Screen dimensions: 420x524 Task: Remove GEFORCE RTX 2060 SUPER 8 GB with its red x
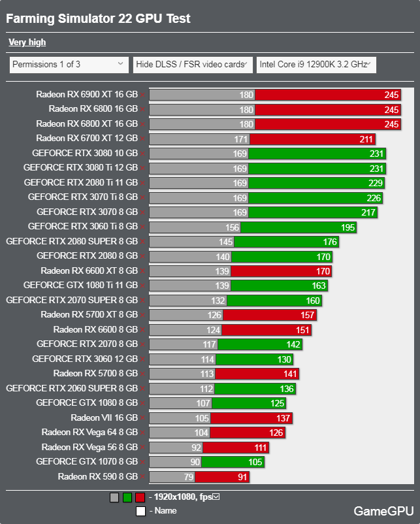pos(142,389)
